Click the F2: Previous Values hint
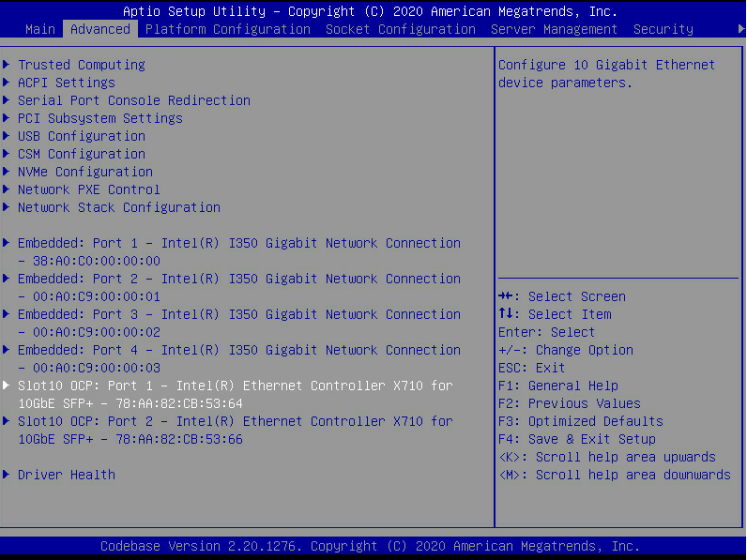Image resolution: width=747 pixels, height=560 pixels. 570,403
